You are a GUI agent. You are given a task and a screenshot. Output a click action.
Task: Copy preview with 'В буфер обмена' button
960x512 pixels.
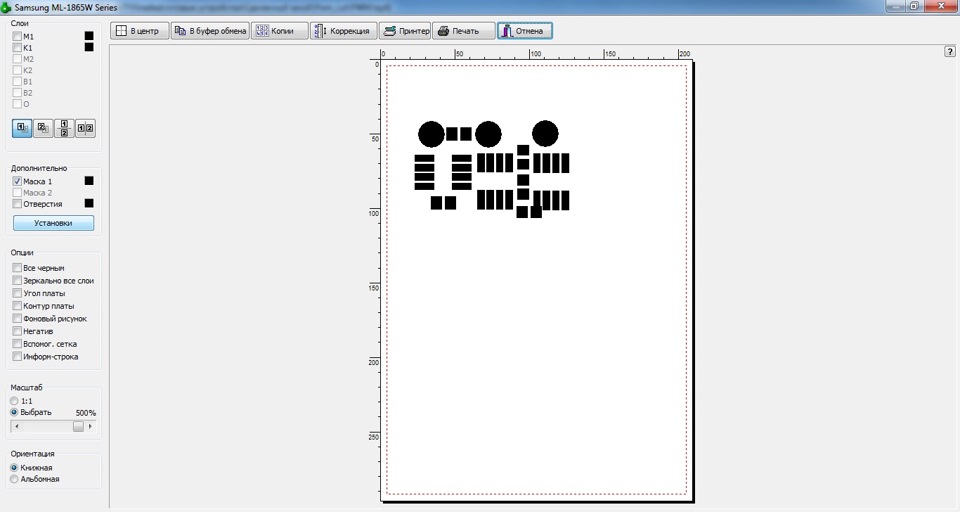[x=210, y=31]
